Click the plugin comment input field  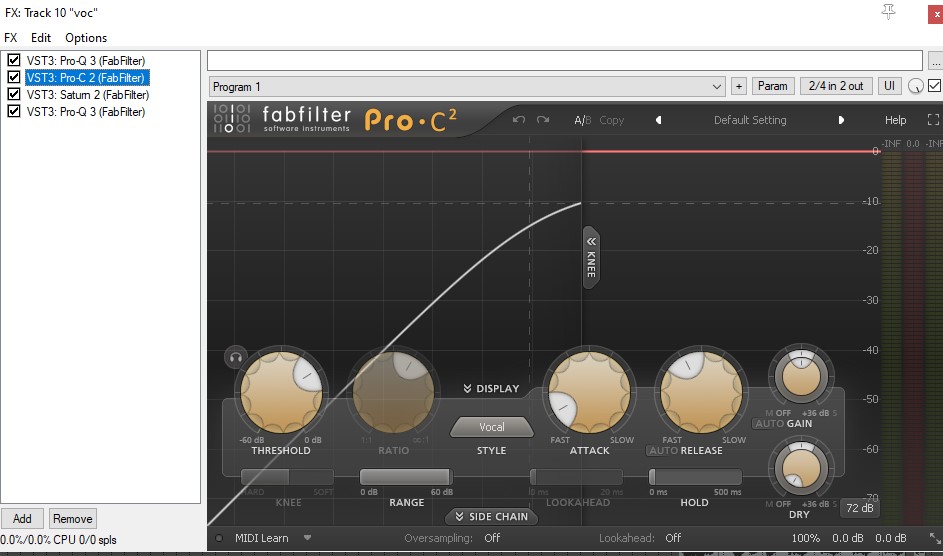point(565,61)
